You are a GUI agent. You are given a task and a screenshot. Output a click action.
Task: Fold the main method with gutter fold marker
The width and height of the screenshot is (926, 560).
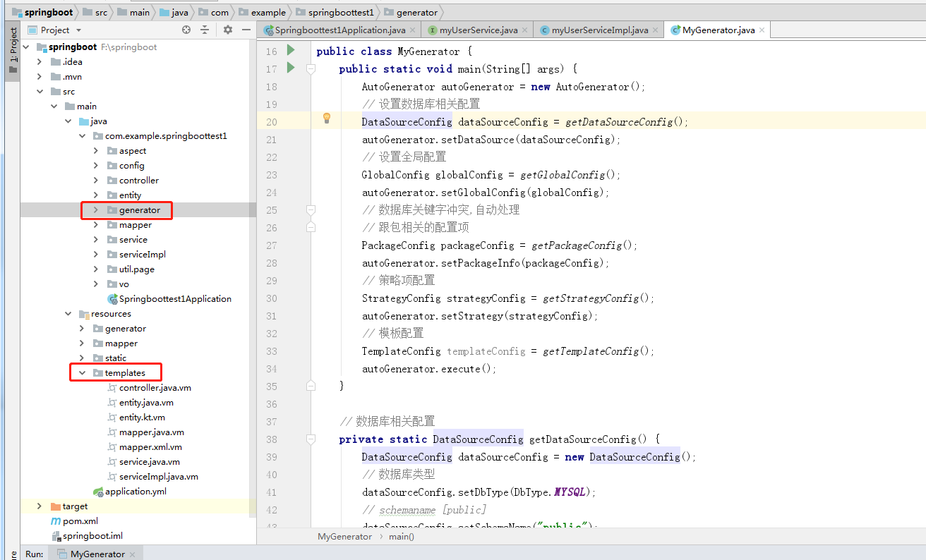click(x=310, y=68)
